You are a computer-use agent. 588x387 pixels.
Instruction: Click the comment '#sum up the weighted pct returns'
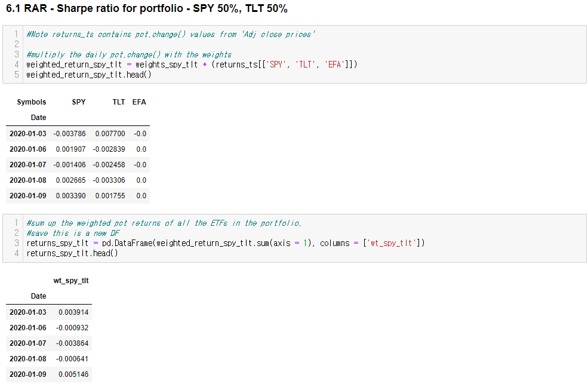coord(164,223)
